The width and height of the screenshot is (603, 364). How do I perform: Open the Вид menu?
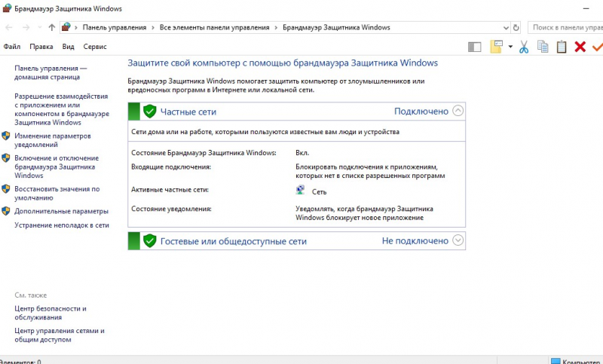point(68,47)
